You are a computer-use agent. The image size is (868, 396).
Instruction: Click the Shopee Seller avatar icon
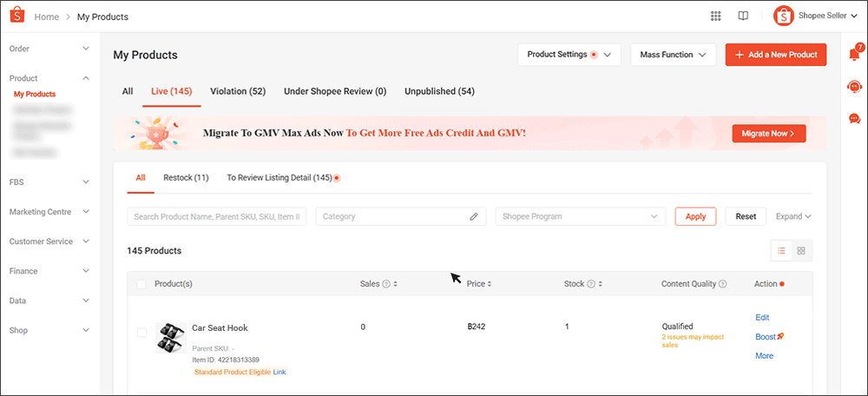point(783,16)
